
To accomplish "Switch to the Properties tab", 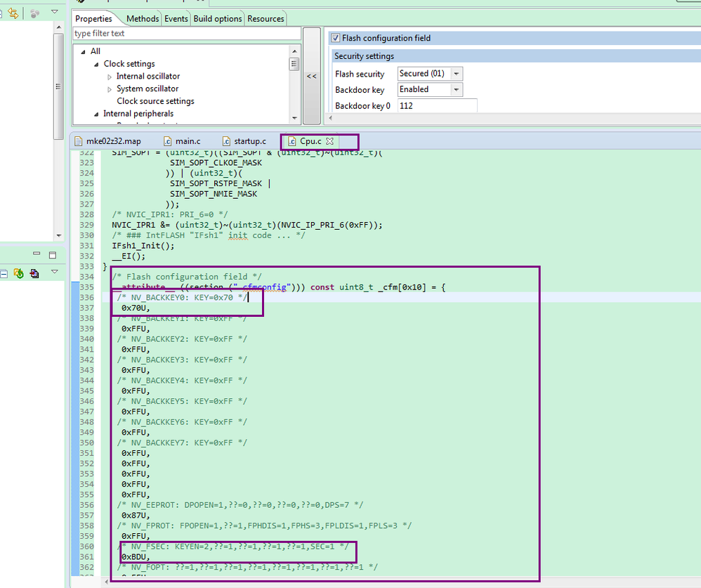I will 93,19.
